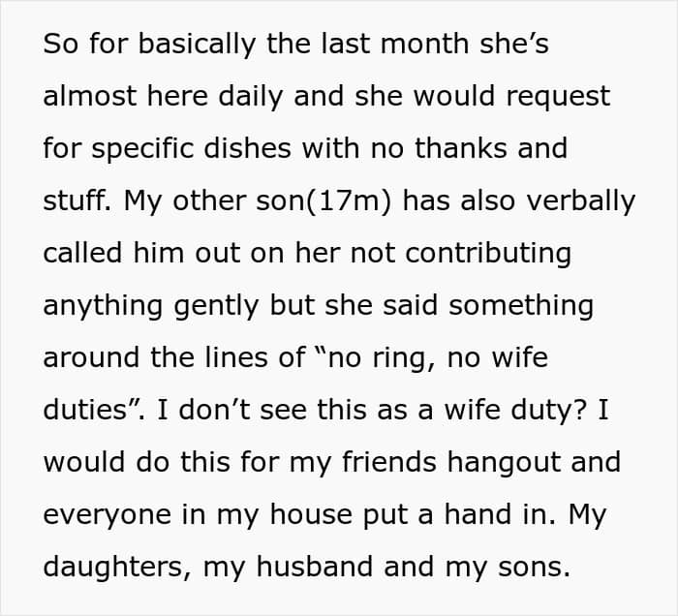
Task: Click the word "gently"
Action: coord(216,306)
